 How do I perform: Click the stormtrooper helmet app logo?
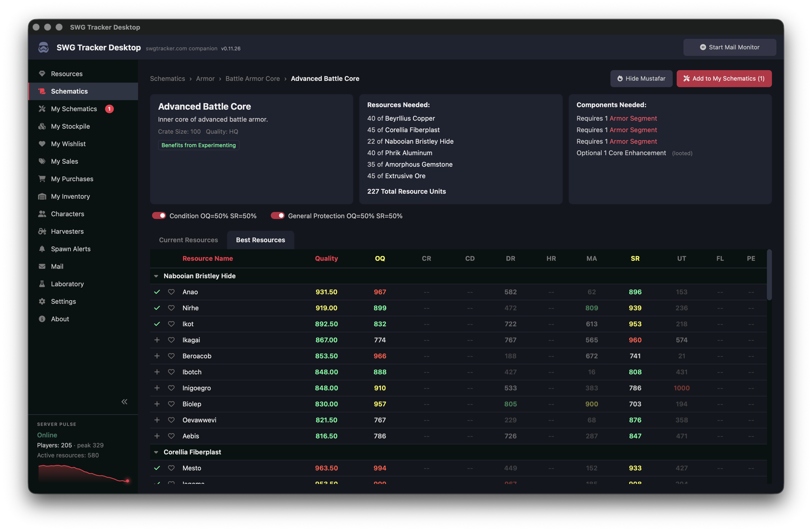[x=43, y=47]
